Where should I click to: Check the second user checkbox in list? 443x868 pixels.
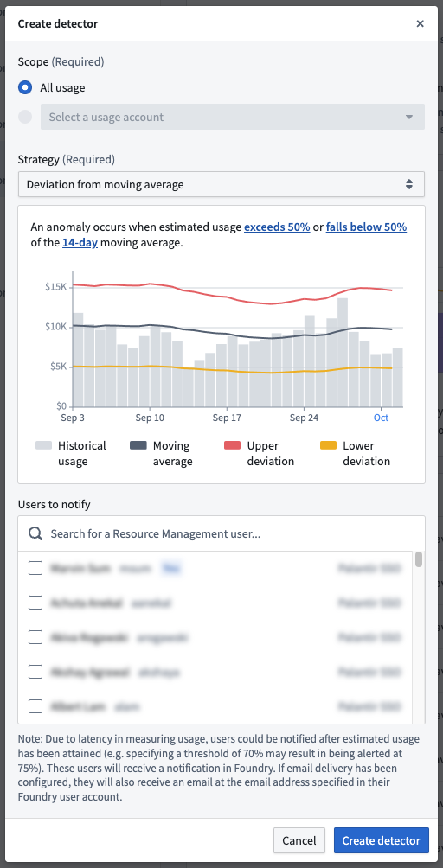click(35, 603)
